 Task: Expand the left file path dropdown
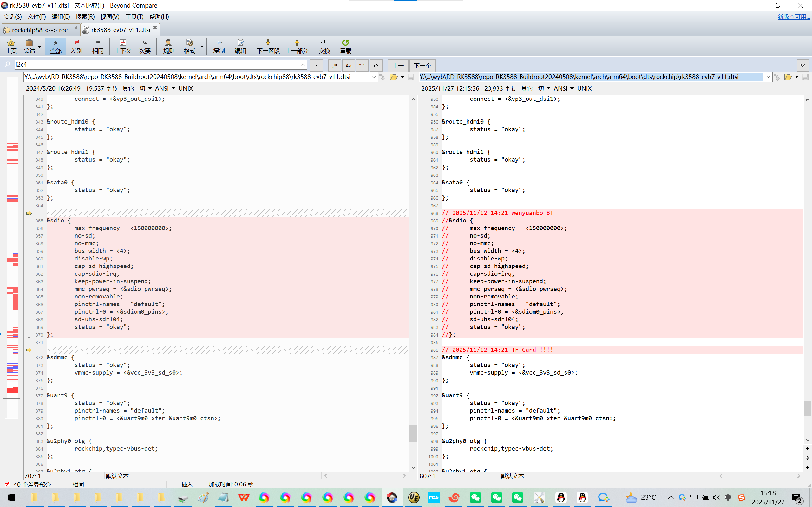374,77
